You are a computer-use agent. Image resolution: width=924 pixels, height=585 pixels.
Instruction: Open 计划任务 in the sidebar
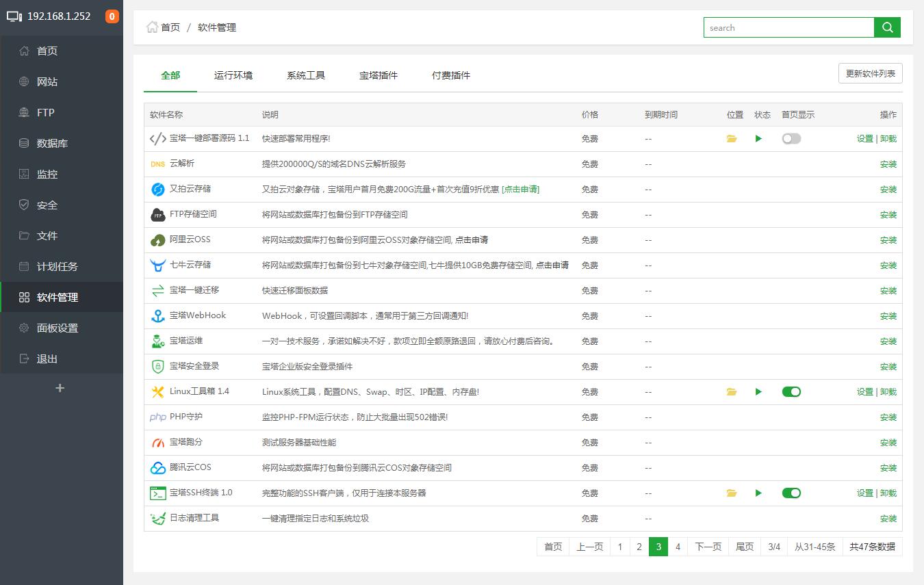[57, 267]
